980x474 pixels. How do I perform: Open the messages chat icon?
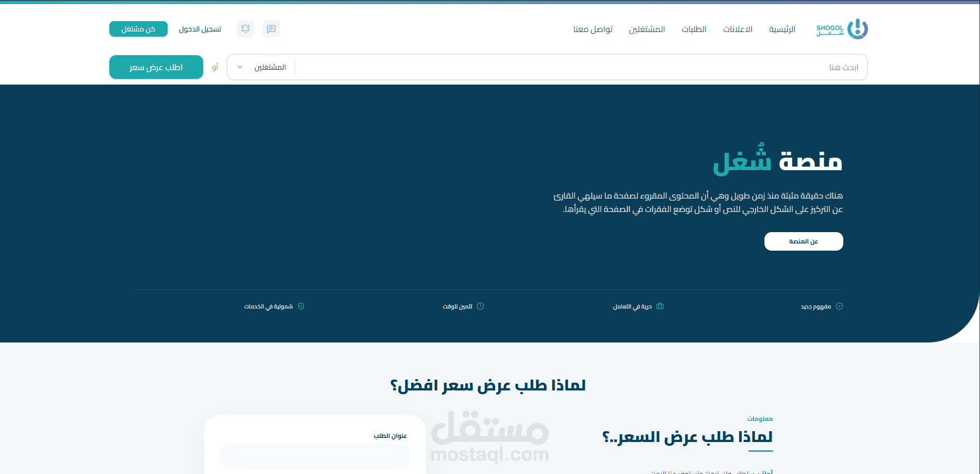pyautogui.click(x=271, y=29)
